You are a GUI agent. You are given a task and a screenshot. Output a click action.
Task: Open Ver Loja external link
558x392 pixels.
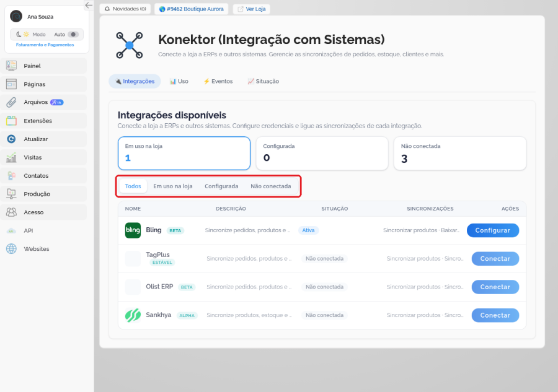tap(252, 9)
